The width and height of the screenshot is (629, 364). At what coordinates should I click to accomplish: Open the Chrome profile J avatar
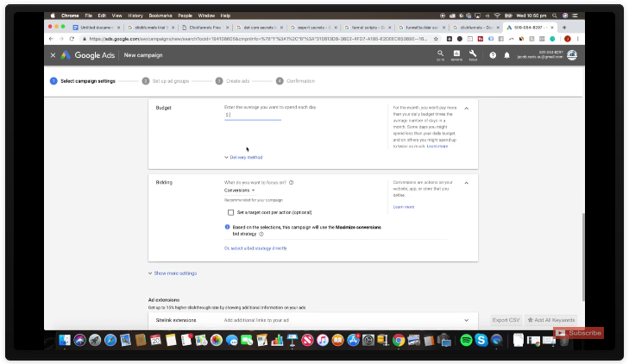567,39
